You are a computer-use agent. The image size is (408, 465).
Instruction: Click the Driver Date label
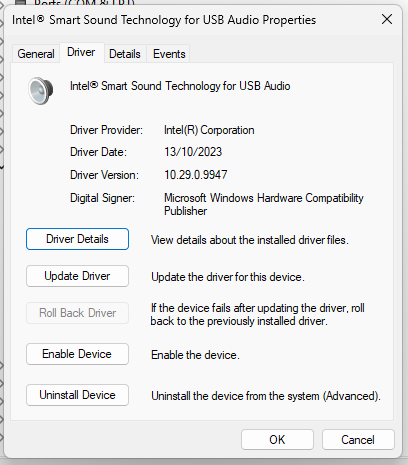coord(98,152)
